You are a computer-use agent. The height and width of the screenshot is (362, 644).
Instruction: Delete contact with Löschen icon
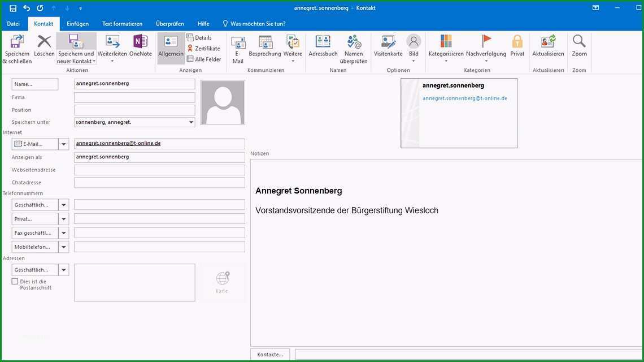44,46
